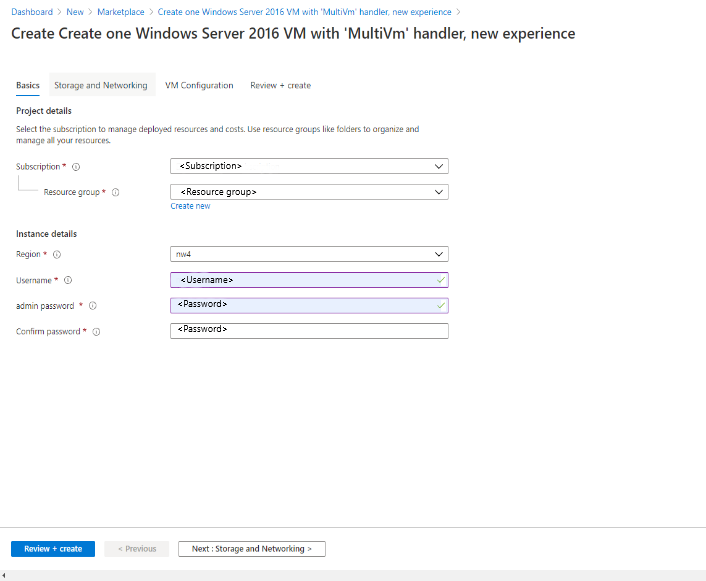Image resolution: width=706 pixels, height=581 pixels.
Task: Click Next : Storage and Networking button
Action: [252, 549]
